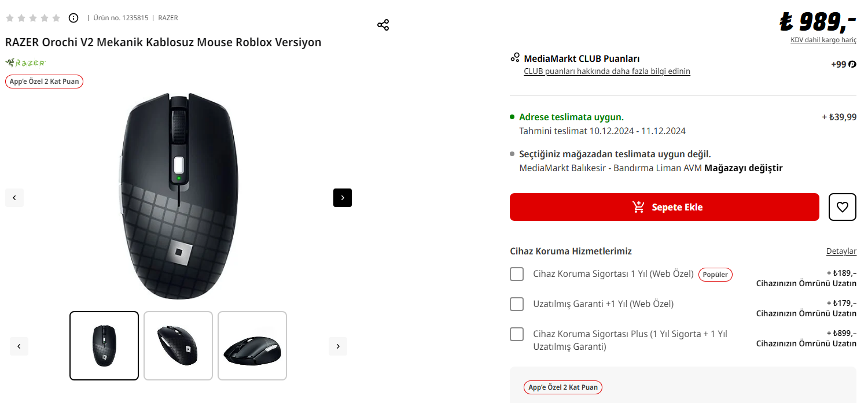Select Cihaz Koruma Sigortası Plus checkbox
This screenshot has width=868, height=403.
(x=517, y=334)
